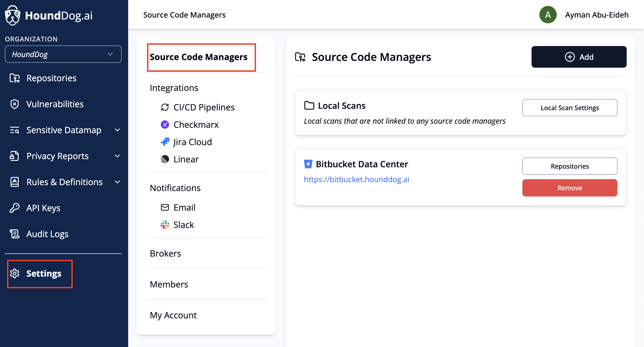Expand the Sensitive Datamap submenu
644x347 pixels.
[117, 130]
